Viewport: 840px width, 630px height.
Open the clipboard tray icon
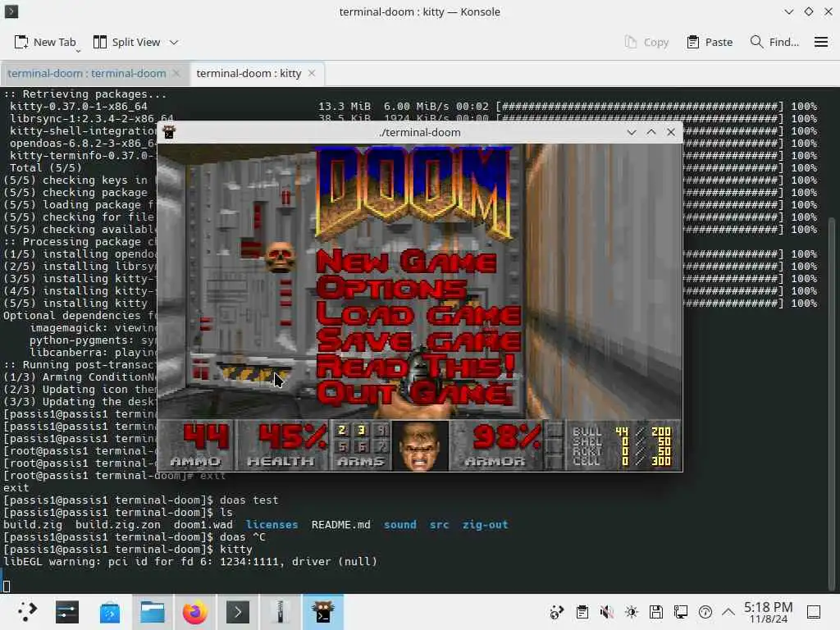(582, 612)
